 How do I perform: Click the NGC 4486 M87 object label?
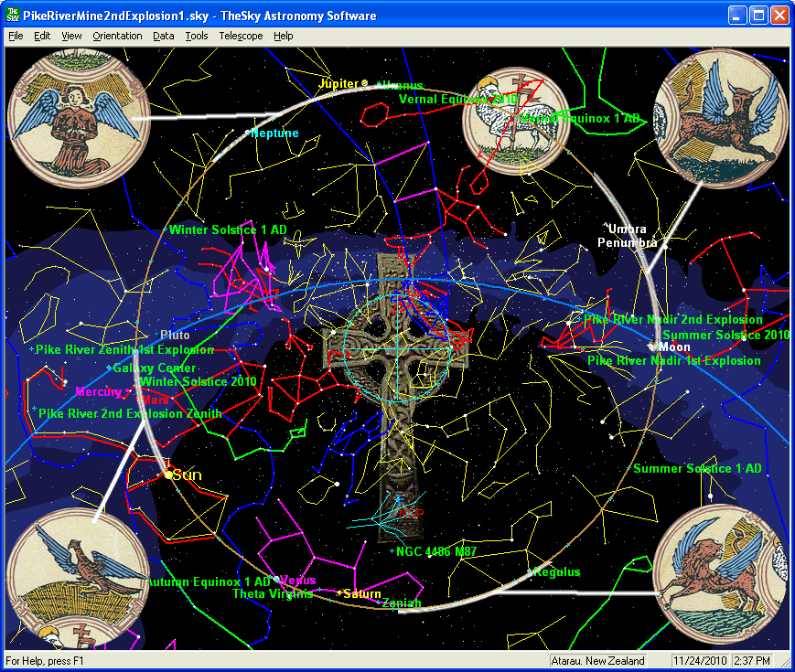pyautogui.click(x=436, y=551)
